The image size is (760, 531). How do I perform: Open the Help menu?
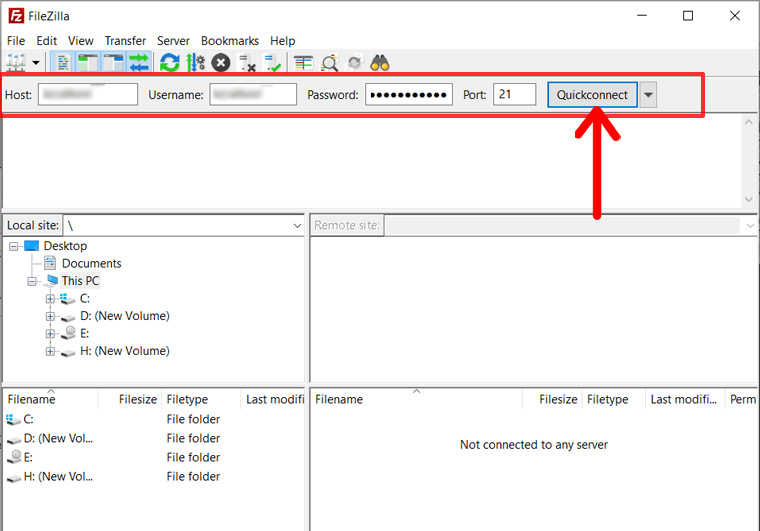(283, 41)
